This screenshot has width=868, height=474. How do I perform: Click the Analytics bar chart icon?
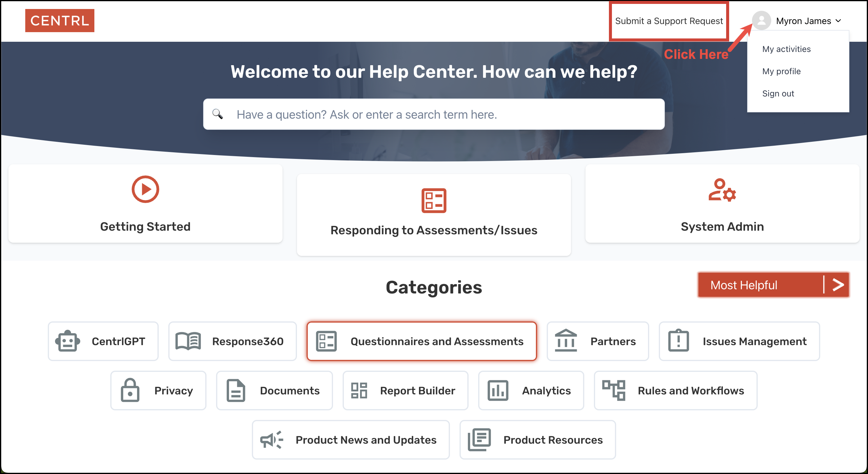coord(498,390)
